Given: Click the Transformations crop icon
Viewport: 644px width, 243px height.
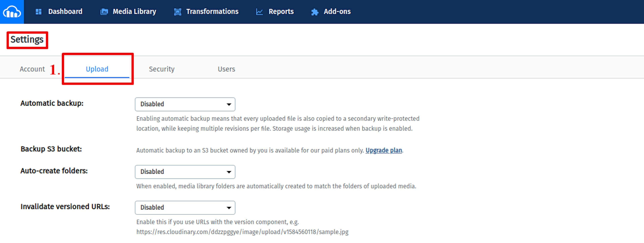Looking at the screenshot, I should (177, 12).
